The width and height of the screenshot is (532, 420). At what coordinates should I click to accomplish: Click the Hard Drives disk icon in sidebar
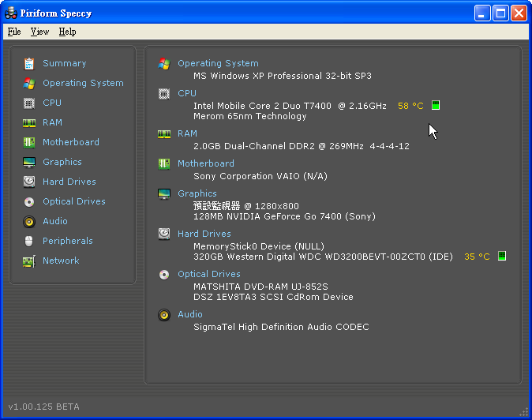(29, 182)
